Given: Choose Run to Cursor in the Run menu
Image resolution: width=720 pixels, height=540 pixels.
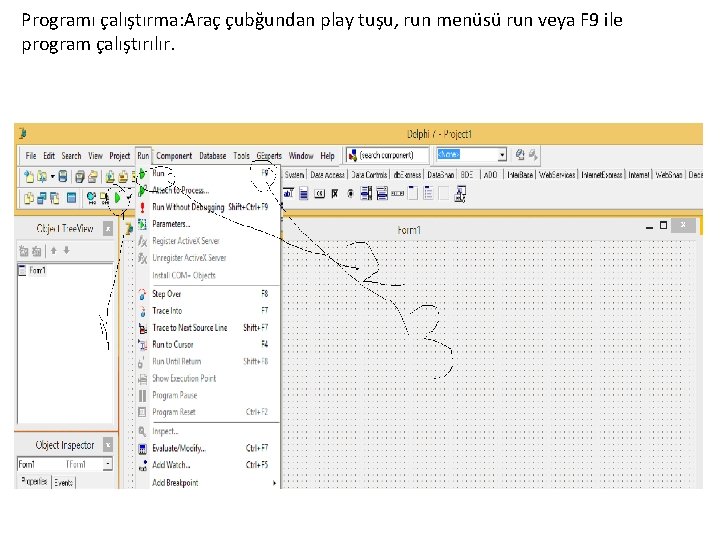Looking at the screenshot, I should [x=208, y=344].
